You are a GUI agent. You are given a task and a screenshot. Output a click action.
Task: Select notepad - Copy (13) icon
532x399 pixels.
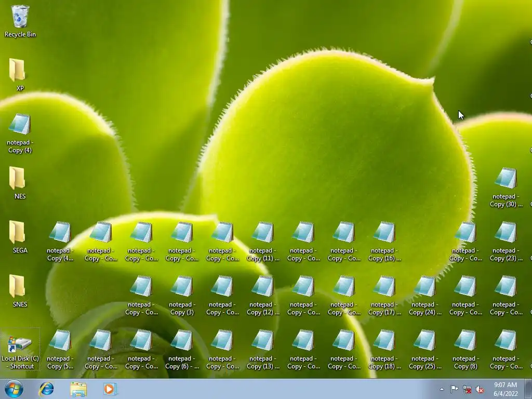tap(263, 349)
